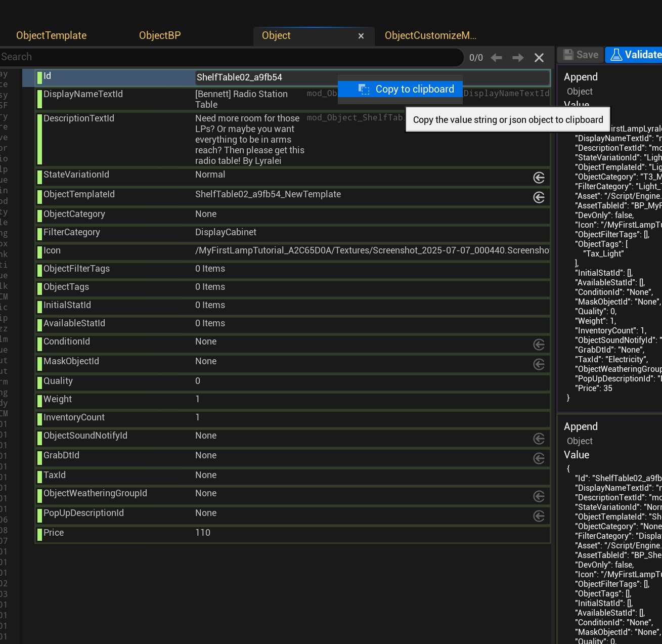Select the ConditionId row label

coord(67,341)
